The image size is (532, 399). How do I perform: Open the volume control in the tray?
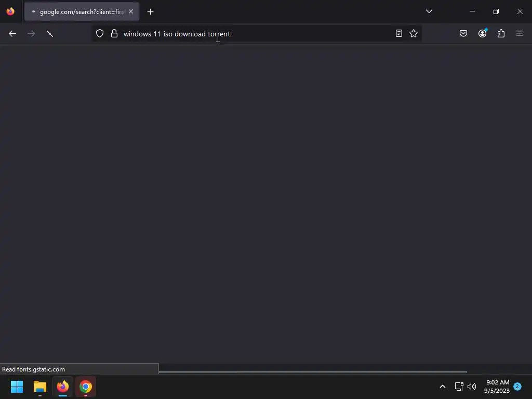tap(472, 387)
